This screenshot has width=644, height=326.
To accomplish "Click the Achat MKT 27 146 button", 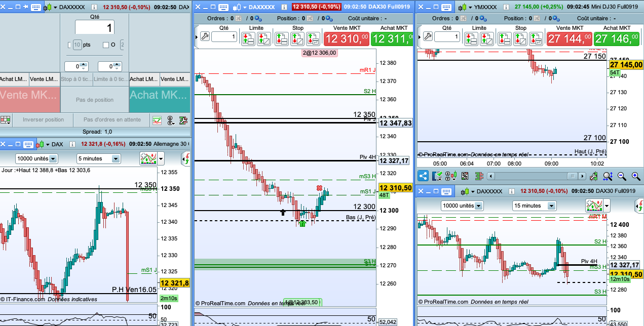I will click(617, 39).
